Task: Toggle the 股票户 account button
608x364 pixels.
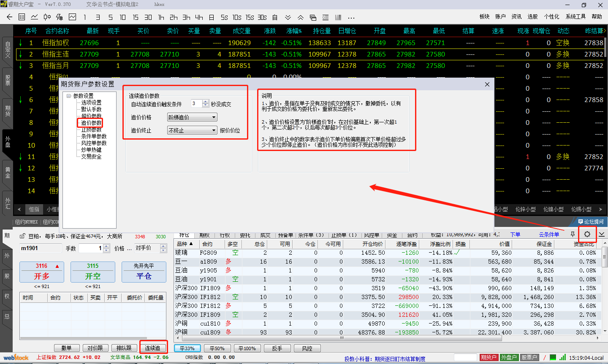Action: click(529, 357)
